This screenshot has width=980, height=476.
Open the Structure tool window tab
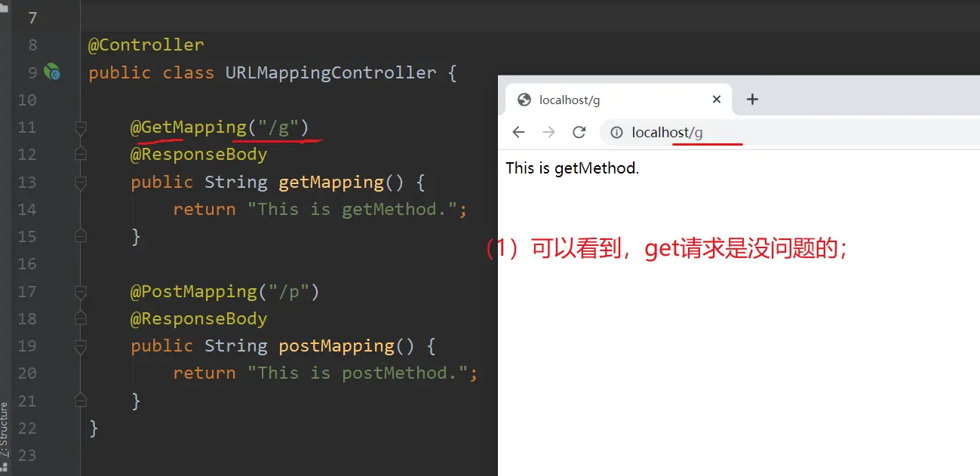point(5,430)
